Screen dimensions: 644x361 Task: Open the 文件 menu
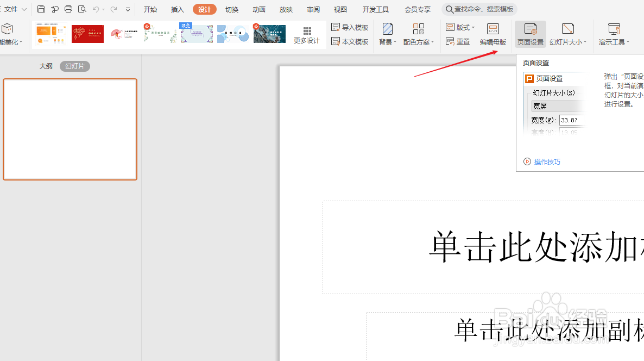point(14,9)
